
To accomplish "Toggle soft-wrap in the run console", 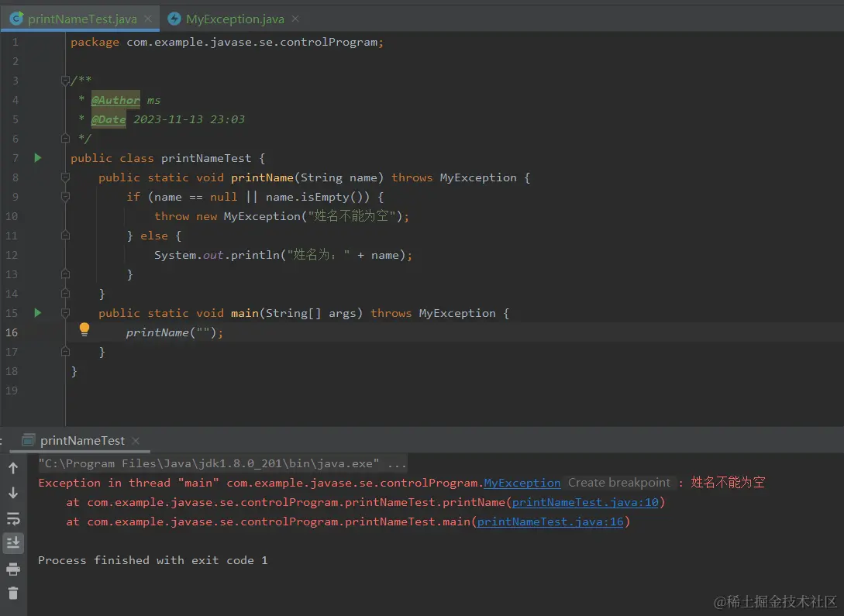I will click(13, 518).
